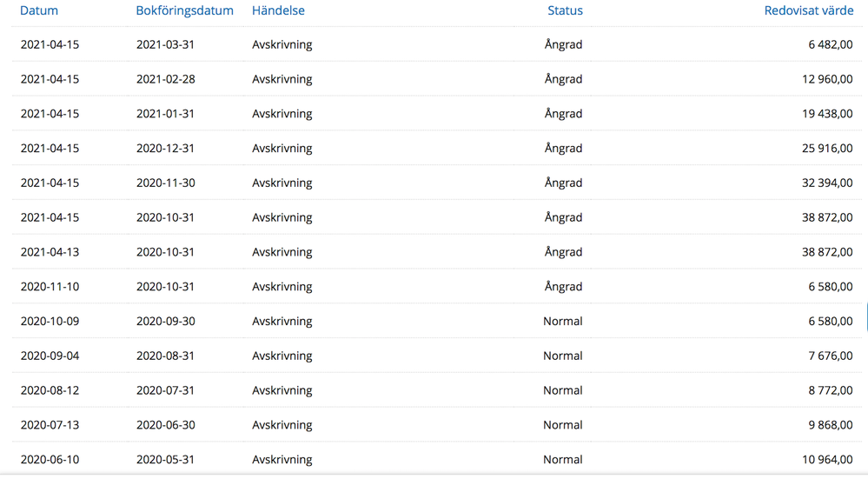The width and height of the screenshot is (868, 479).
Task: Click the Datum cell 2021-04-13
Action: 50,252
